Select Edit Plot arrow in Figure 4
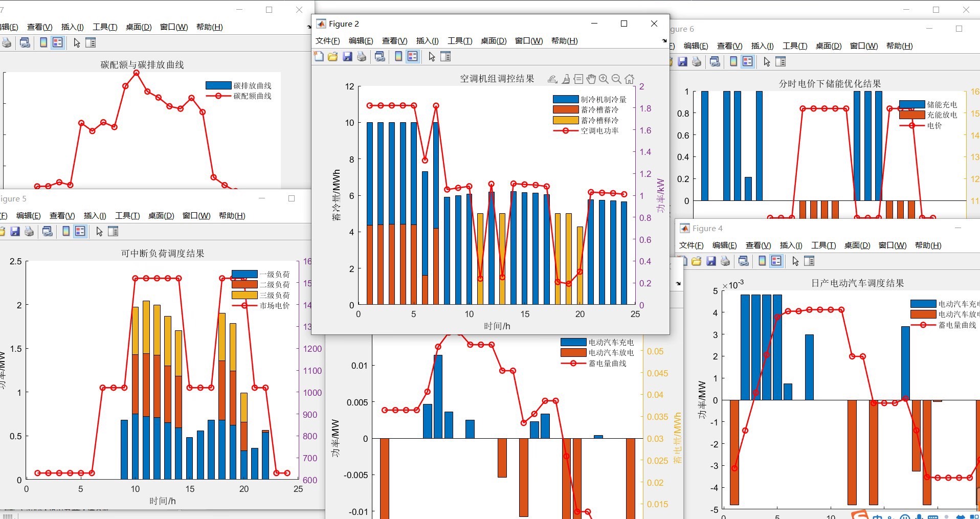980x519 pixels. pos(795,261)
